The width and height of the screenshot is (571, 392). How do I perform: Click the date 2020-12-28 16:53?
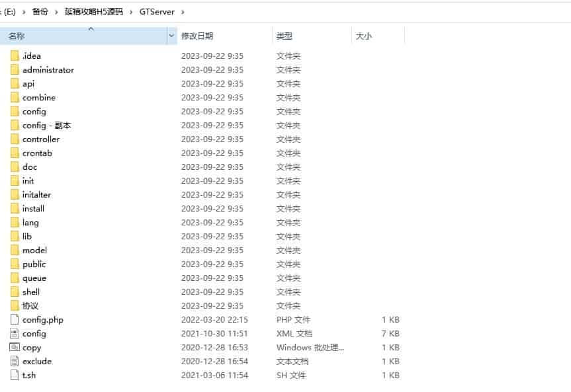coord(214,347)
